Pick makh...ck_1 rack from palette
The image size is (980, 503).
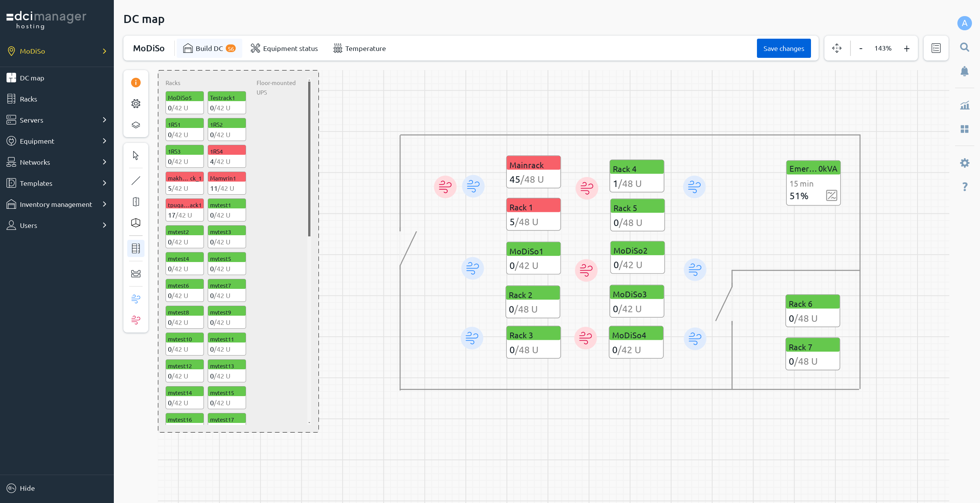184,183
